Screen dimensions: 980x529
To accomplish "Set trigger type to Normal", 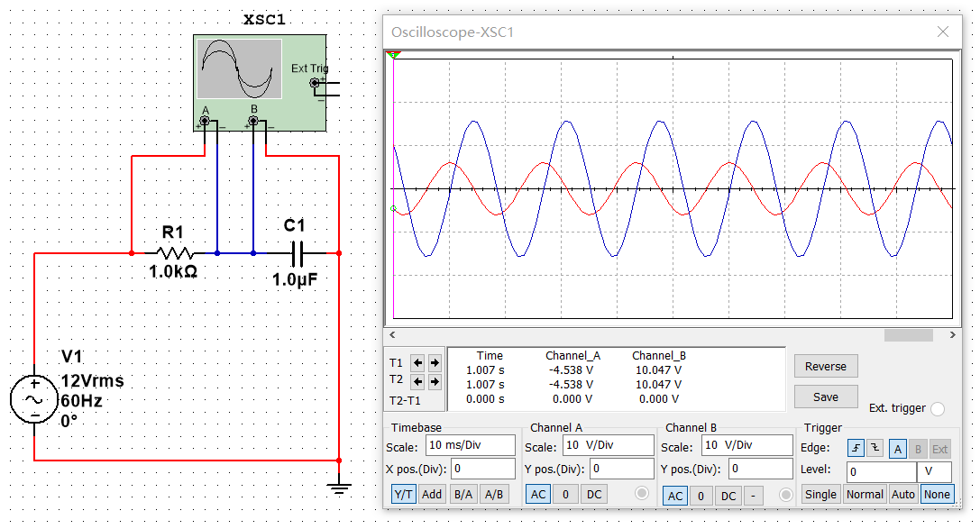I will (x=865, y=494).
